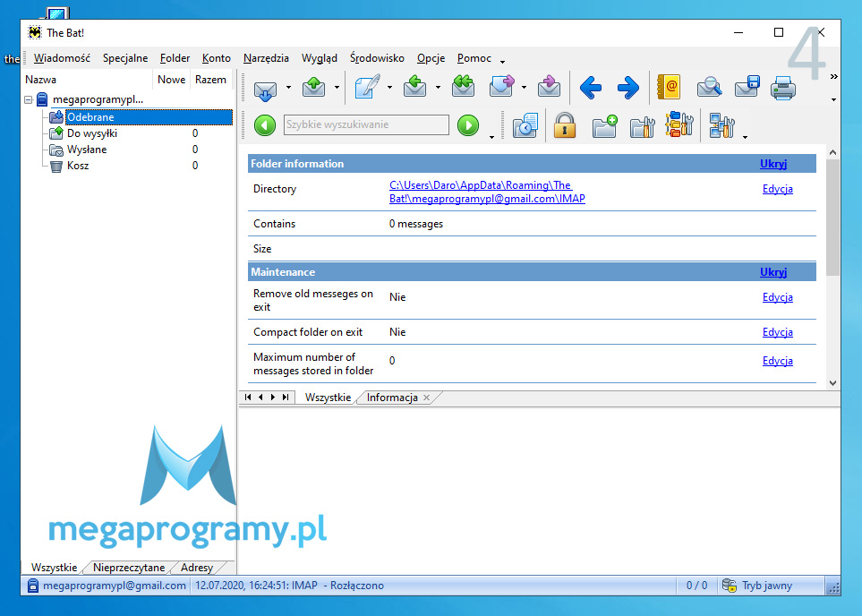Viewport: 862px width, 616px height.
Task: Create a new message with the quill icon
Action: click(367, 87)
